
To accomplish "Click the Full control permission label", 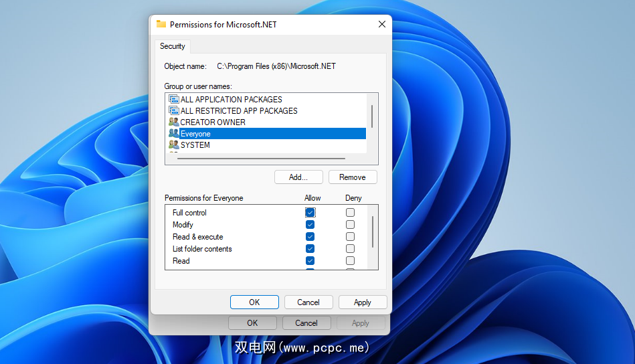I will [189, 213].
